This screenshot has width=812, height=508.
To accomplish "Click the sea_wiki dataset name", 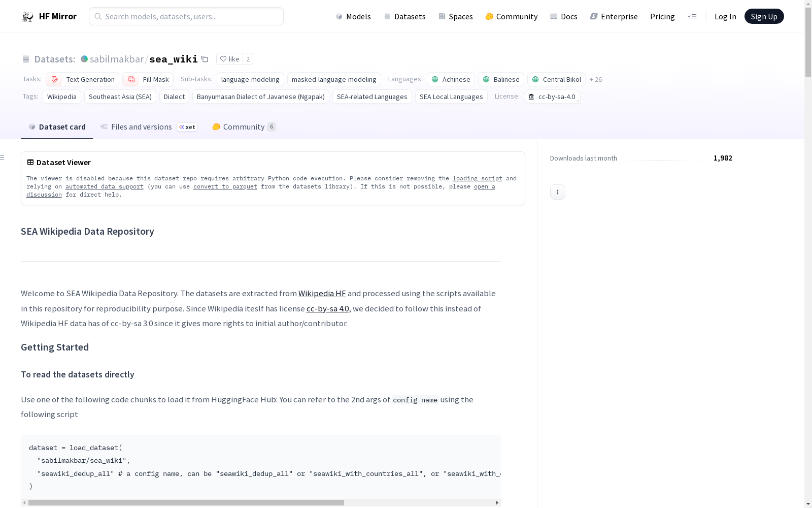I will click(x=174, y=59).
